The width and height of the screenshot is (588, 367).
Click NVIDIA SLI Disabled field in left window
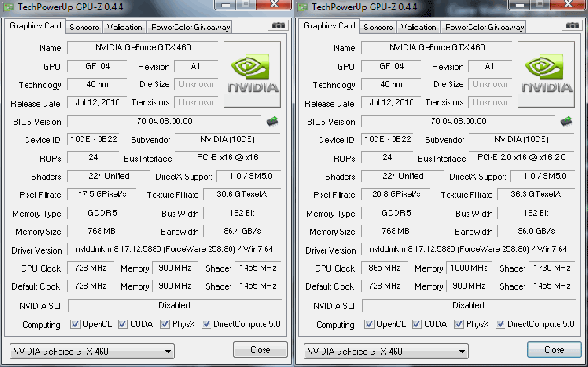click(175, 305)
